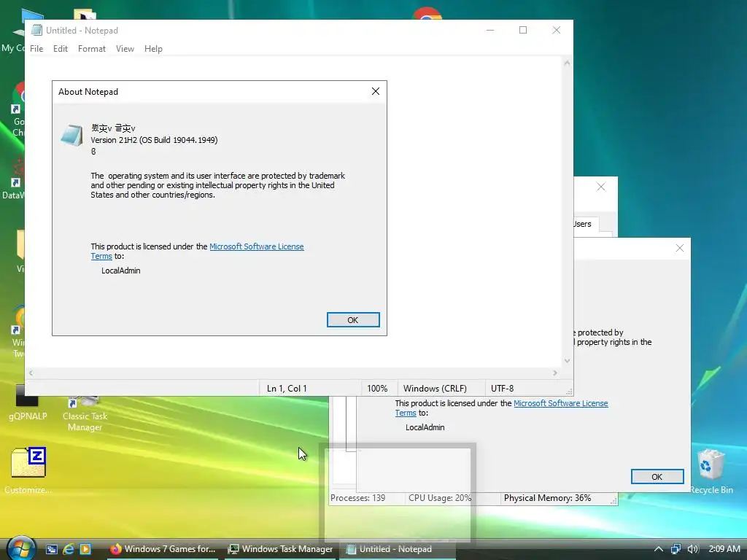
Task: Open Microsoft Software License Terms link in About Notepad
Action: pyautogui.click(x=256, y=246)
